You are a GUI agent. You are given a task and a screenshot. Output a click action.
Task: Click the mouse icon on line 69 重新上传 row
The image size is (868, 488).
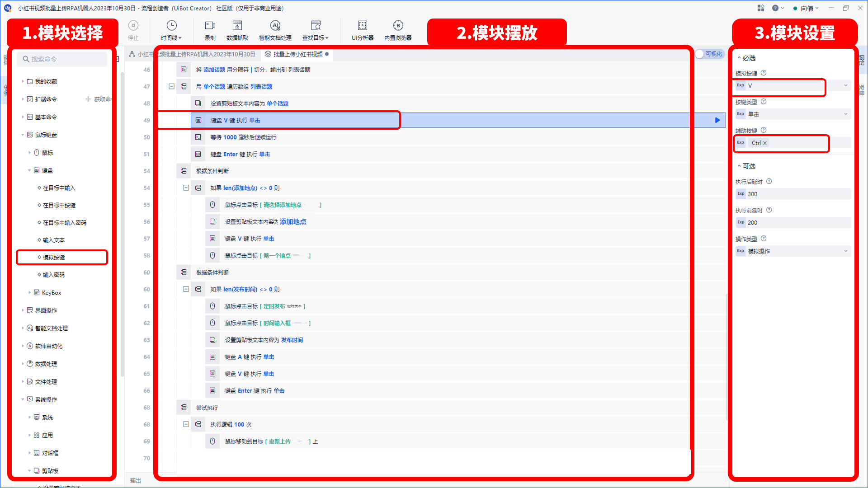point(212,441)
